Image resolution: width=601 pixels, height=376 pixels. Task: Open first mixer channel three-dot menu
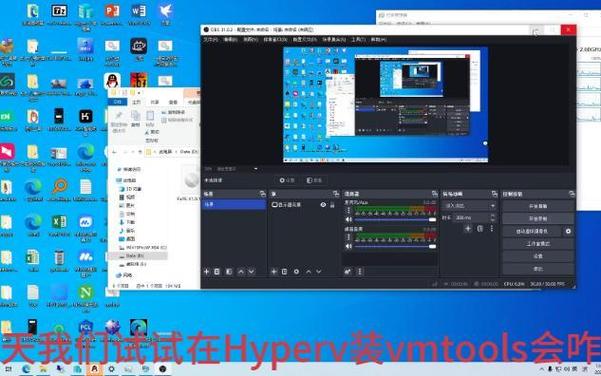348,211
